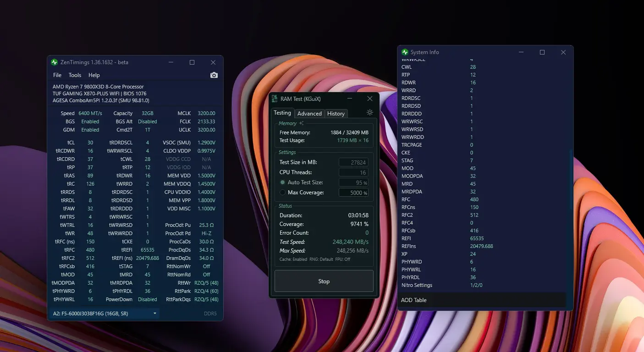Click the tRAS value "89"
The image size is (644, 352).
(x=90, y=176)
